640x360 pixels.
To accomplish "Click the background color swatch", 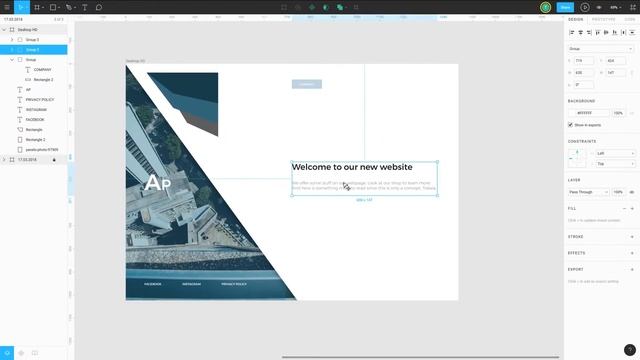I will (571, 113).
